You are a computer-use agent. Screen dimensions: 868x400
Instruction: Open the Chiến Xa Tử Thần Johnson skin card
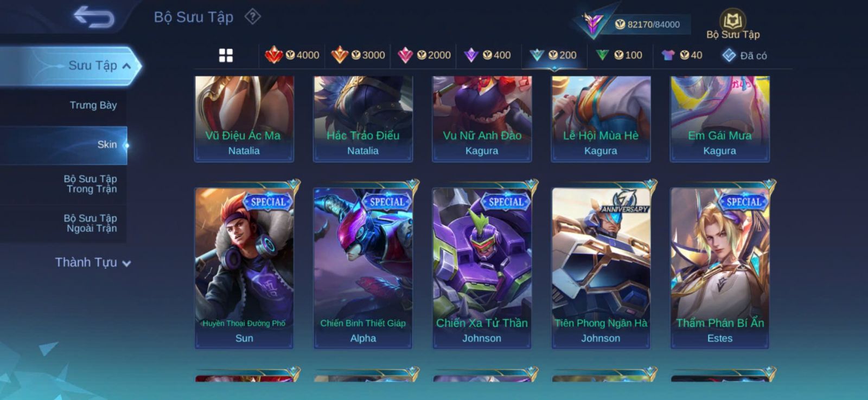pos(482,268)
